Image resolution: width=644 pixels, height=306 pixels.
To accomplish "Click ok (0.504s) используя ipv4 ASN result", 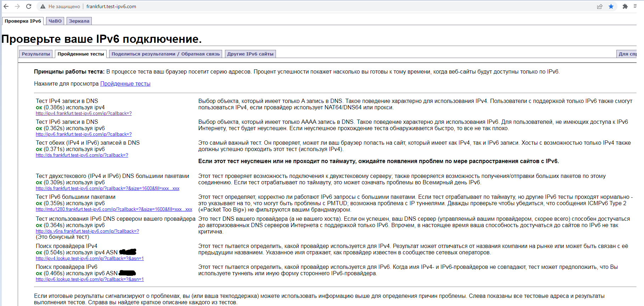I will pos(86,253).
